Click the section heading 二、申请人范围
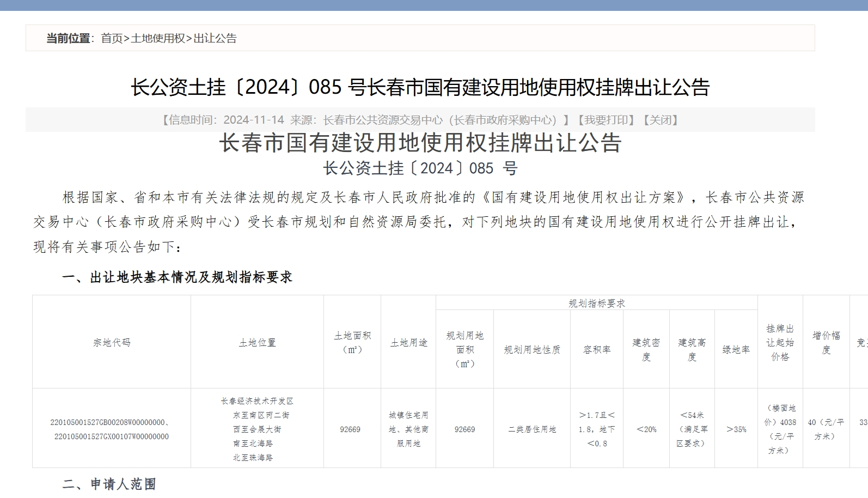 point(109,484)
